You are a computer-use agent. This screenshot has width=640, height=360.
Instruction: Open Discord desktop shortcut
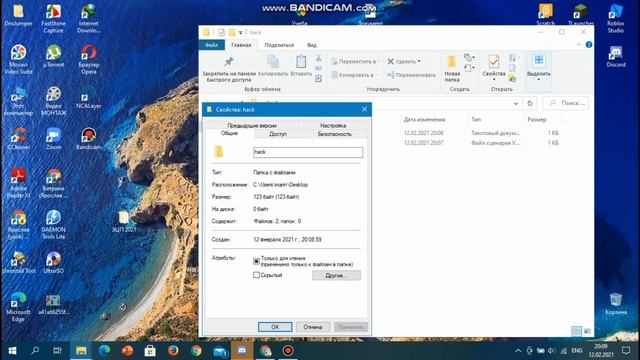(x=616, y=56)
